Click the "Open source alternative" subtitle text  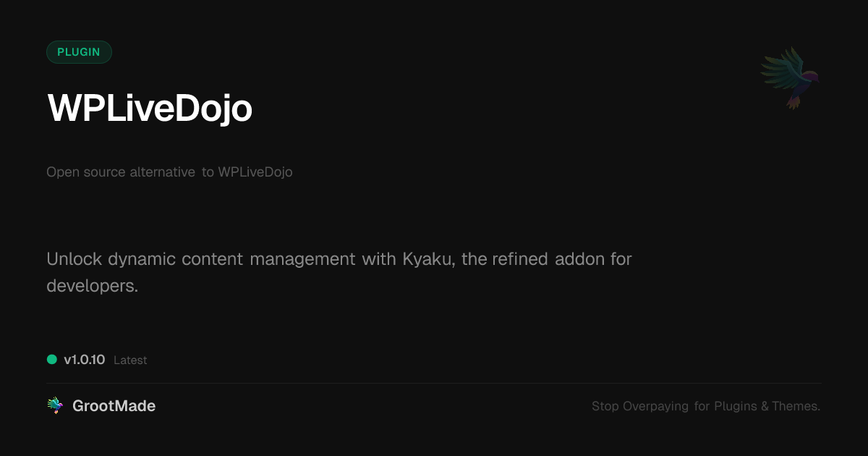(x=121, y=172)
